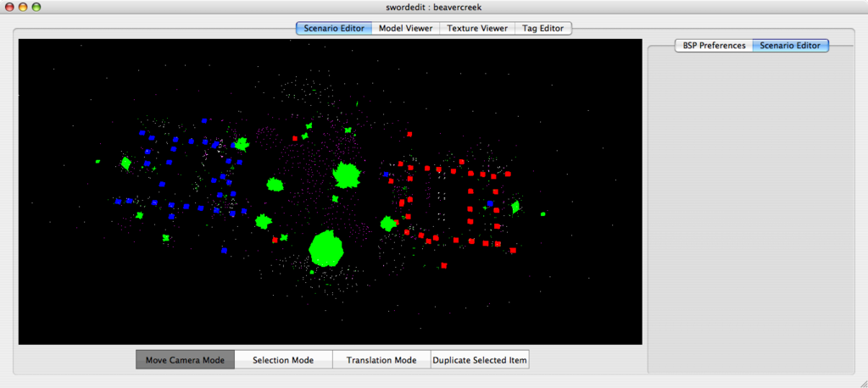This screenshot has height=388, width=868.
Task: Enable Translation Mode
Action: click(381, 360)
